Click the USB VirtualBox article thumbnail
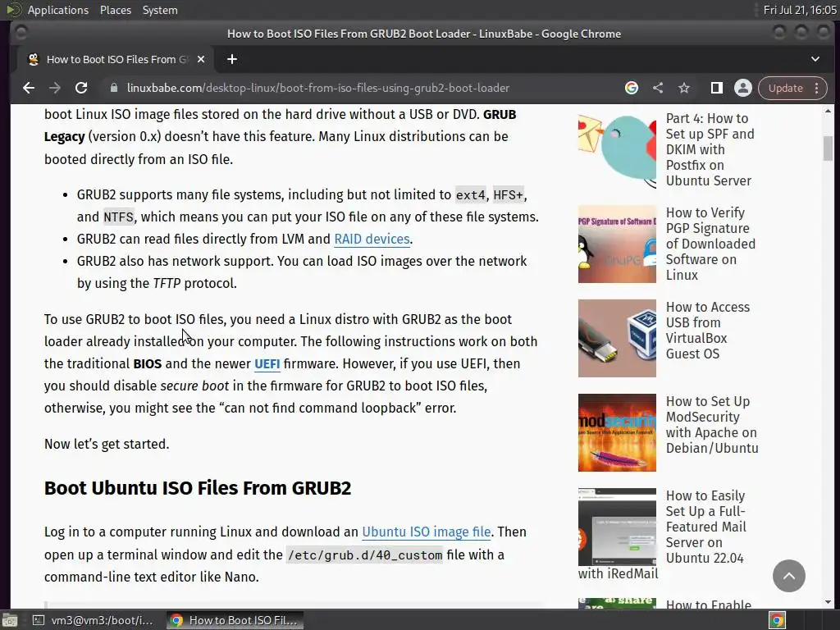The image size is (840, 630). [617, 338]
